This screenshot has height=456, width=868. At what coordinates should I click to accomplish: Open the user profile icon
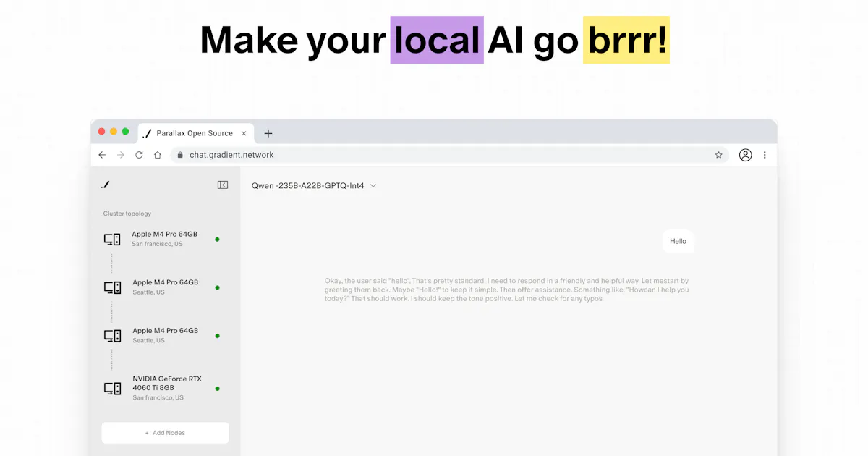coord(745,155)
